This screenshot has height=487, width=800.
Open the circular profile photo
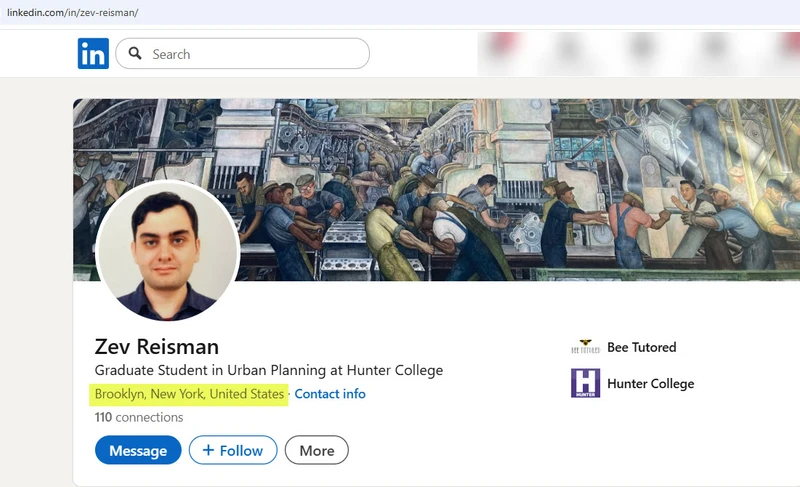[x=167, y=252]
